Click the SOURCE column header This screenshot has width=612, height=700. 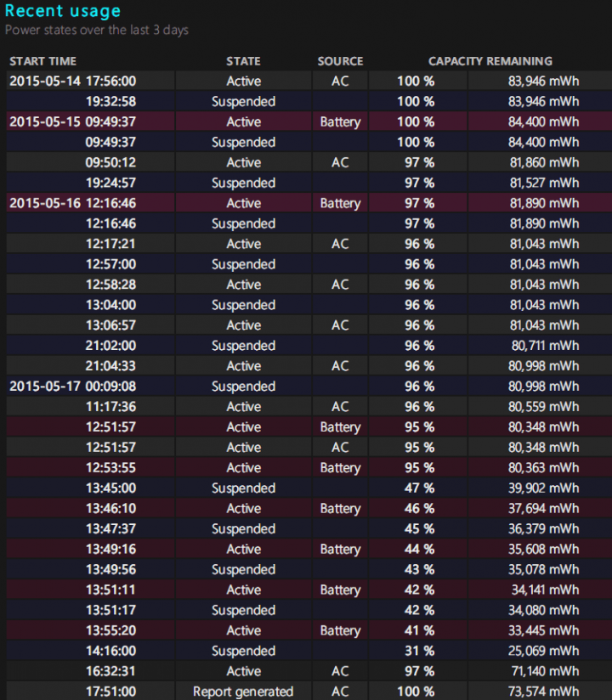(340, 61)
